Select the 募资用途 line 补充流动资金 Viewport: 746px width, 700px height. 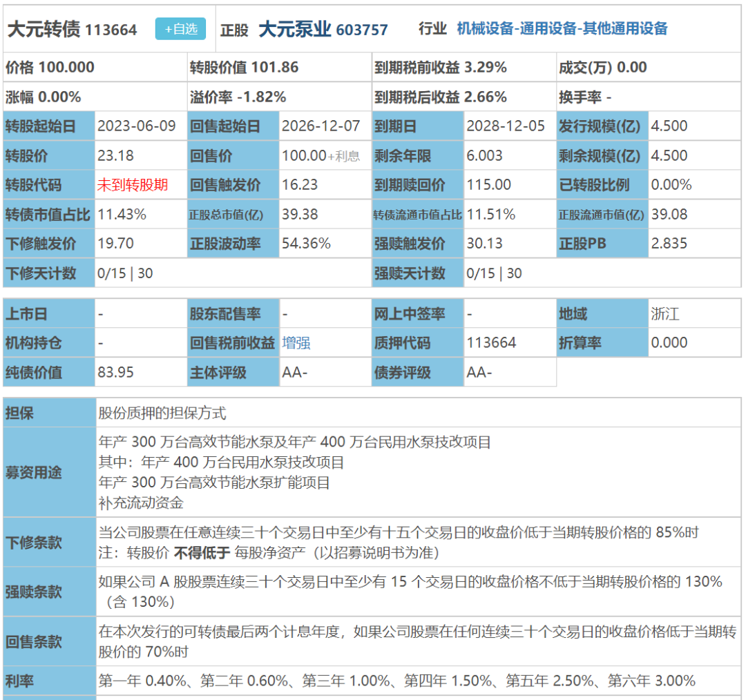pyautogui.click(x=141, y=503)
